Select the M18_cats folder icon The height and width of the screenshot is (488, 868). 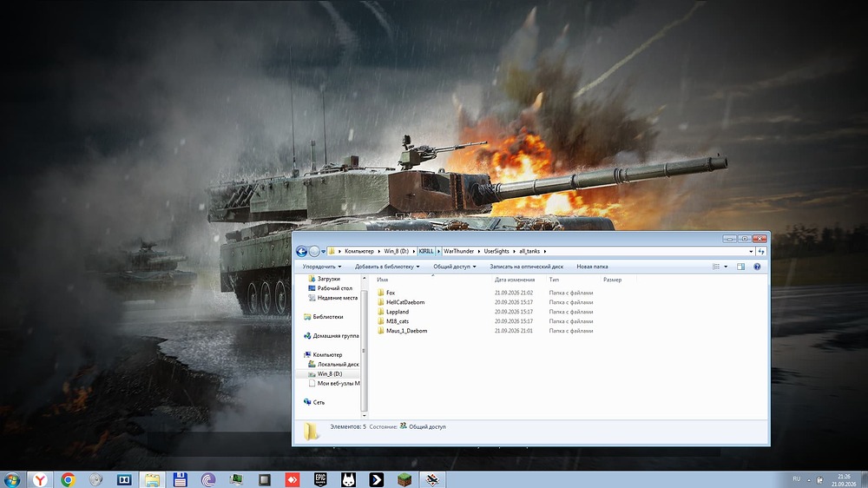coord(380,321)
